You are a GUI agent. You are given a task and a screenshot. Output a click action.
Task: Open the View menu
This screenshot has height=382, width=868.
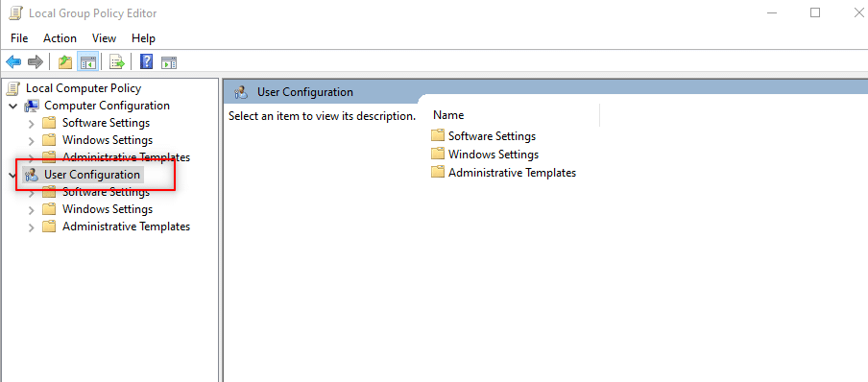[104, 38]
